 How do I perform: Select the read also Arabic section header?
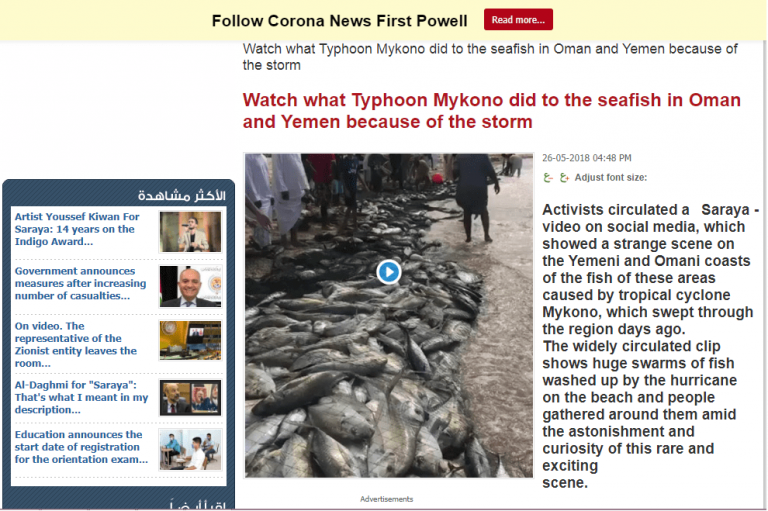tap(198, 505)
